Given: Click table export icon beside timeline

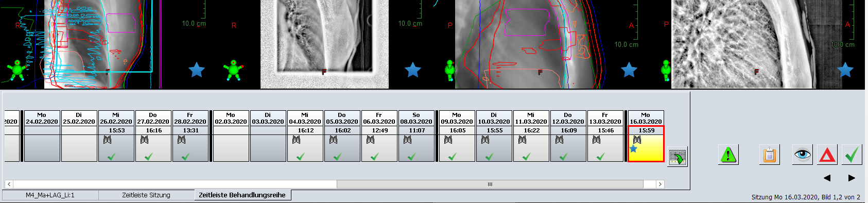Looking at the screenshot, I should pos(678,157).
